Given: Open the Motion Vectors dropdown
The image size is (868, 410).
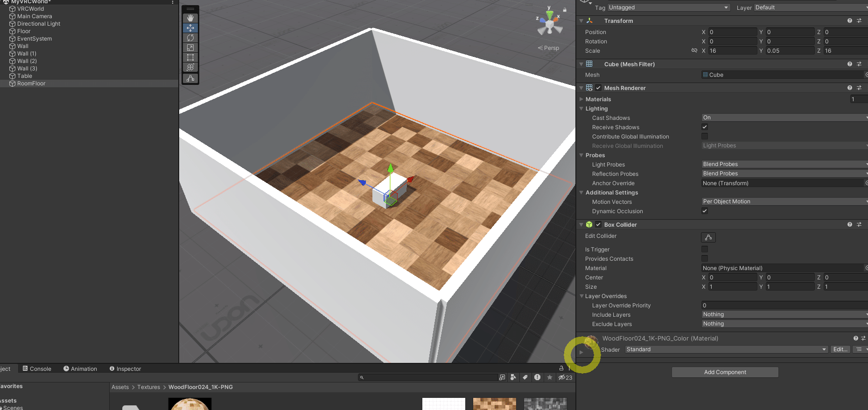Looking at the screenshot, I should (x=784, y=202).
